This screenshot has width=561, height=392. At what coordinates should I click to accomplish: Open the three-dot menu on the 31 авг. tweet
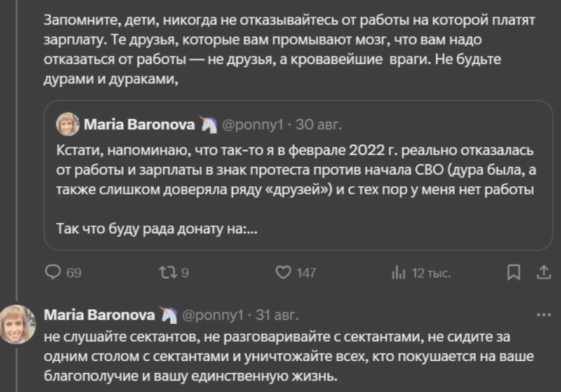click(x=543, y=315)
